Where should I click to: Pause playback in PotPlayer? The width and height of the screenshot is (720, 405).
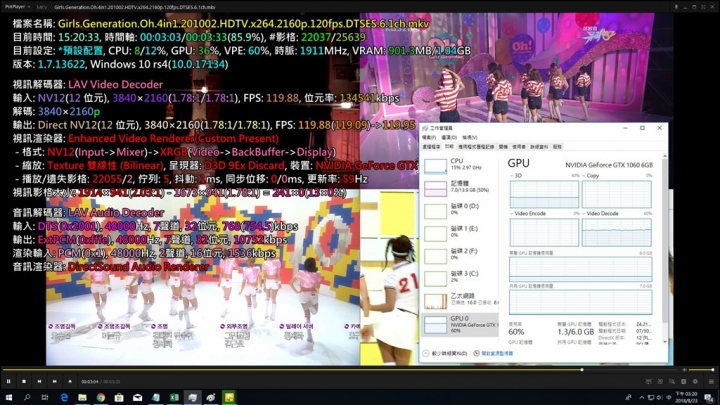8,381
